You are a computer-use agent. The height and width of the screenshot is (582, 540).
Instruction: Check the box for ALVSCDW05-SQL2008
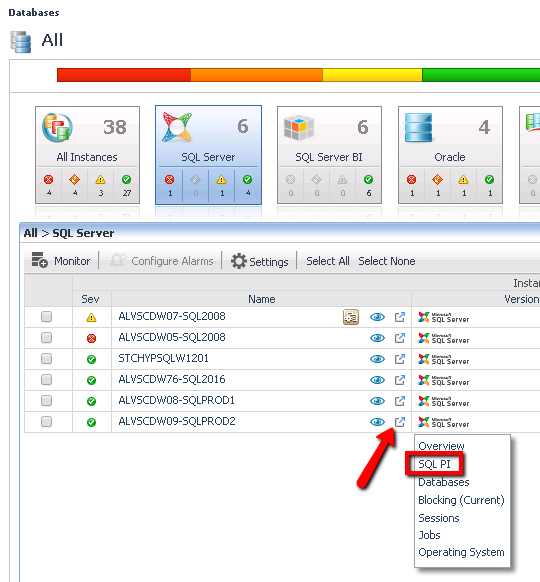coord(46,338)
